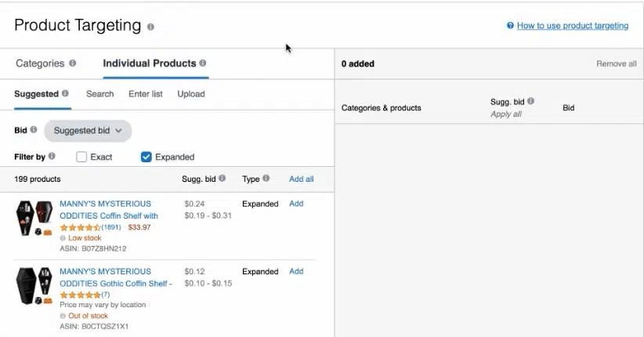Click first Coffin Shelf product thumbnail
This screenshot has width=644, height=337.
pos(34,217)
